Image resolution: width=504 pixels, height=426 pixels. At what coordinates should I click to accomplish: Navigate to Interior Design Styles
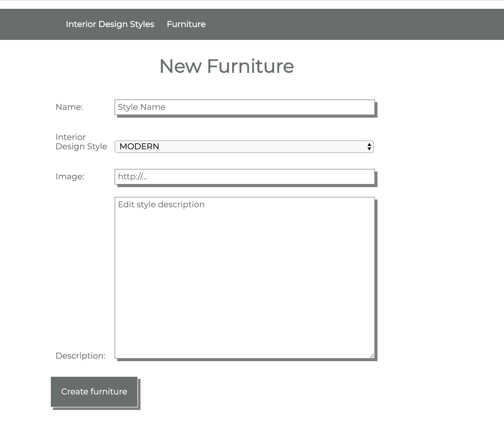click(109, 24)
